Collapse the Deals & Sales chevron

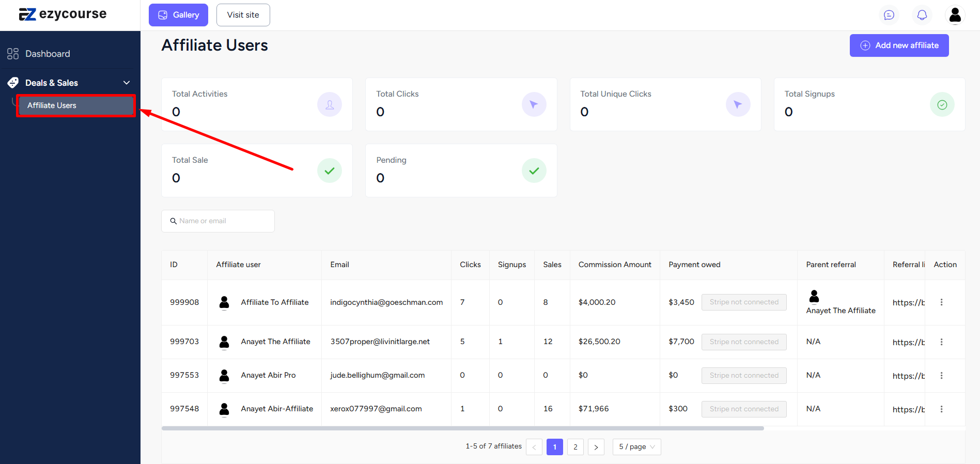[x=127, y=83]
